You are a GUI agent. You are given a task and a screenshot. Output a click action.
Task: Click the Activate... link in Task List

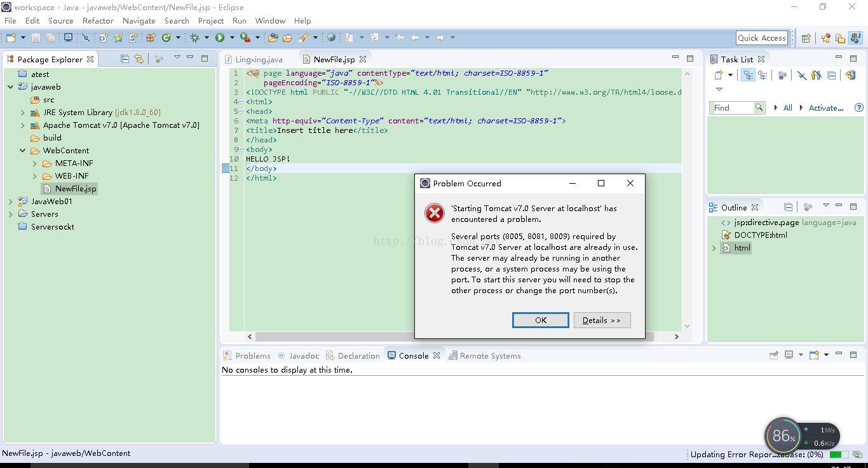[825, 107]
